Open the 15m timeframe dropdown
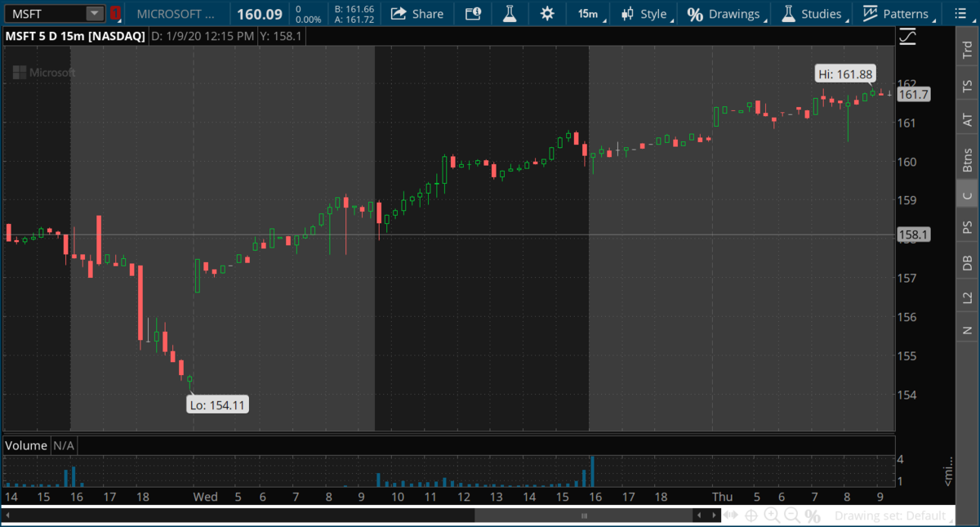980x527 pixels. [587, 14]
